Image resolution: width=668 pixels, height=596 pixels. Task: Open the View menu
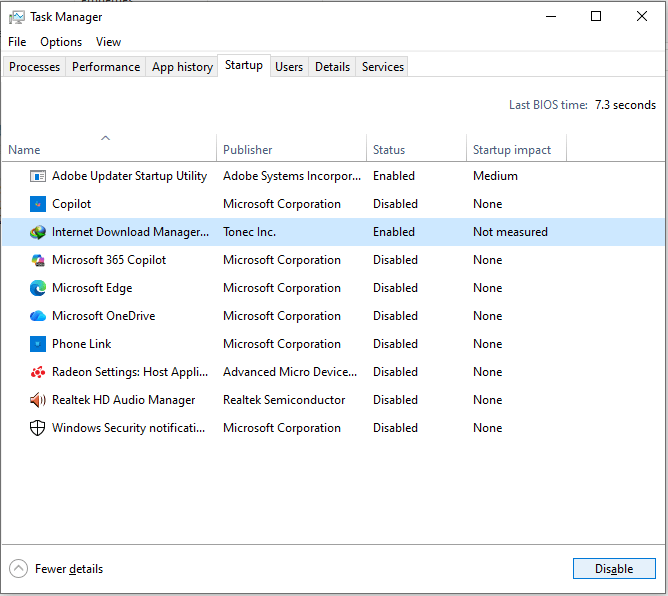point(108,42)
